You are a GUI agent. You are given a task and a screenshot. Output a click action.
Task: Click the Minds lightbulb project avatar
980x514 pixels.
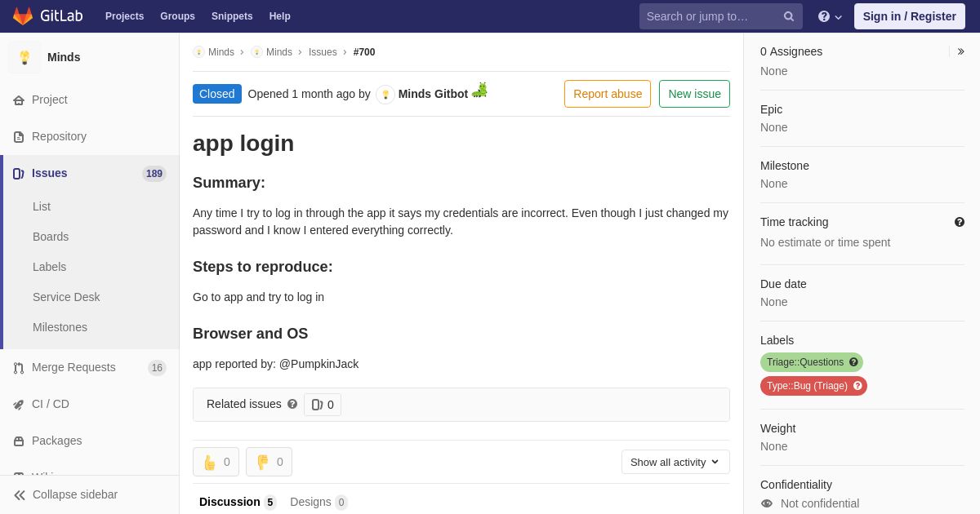24,57
